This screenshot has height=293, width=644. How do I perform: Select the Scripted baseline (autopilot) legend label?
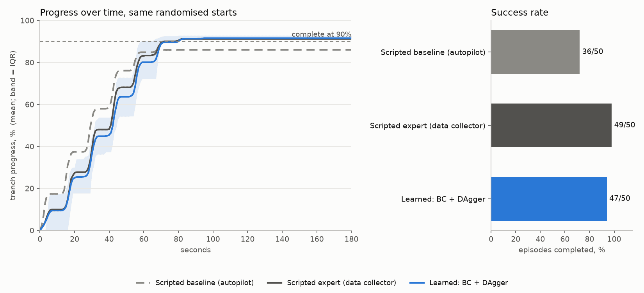click(205, 283)
